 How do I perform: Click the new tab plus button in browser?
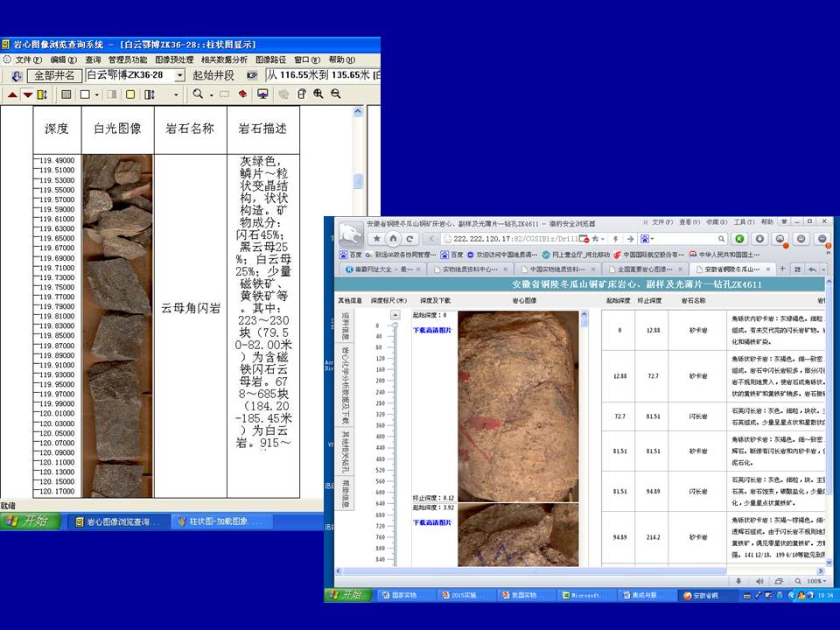click(x=782, y=269)
